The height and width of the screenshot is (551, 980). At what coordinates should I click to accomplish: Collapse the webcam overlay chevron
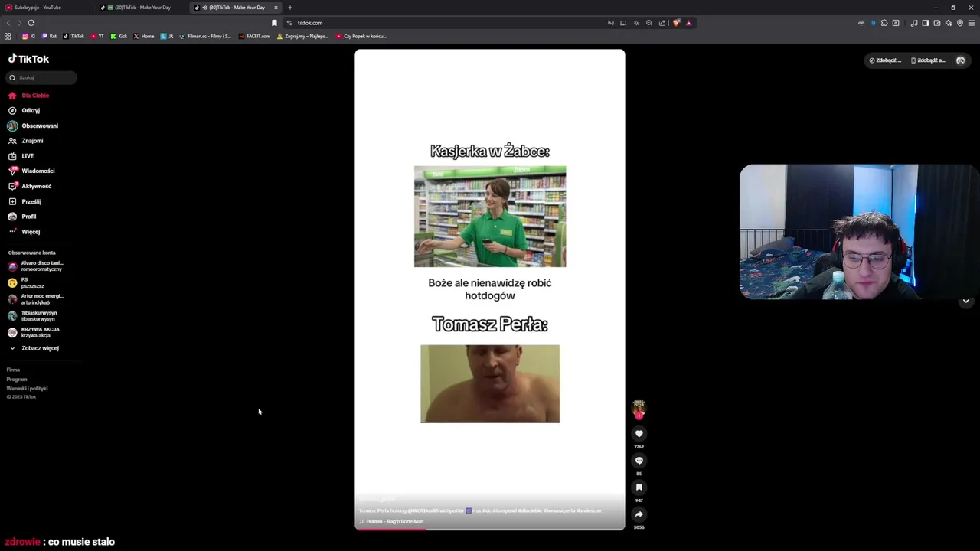[966, 302]
